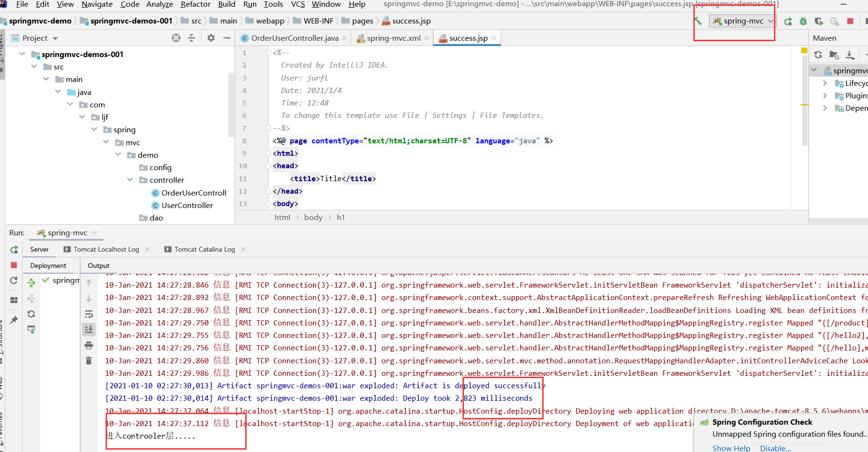Screen dimensions: 868x452
Task: Expand the Plugins node in Maven panel
Action: click(x=825, y=95)
